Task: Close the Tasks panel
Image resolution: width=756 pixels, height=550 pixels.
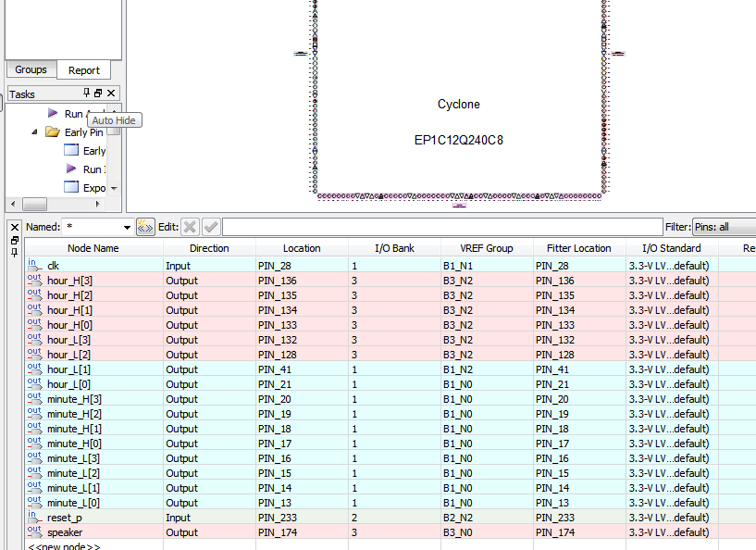Action: (x=111, y=94)
